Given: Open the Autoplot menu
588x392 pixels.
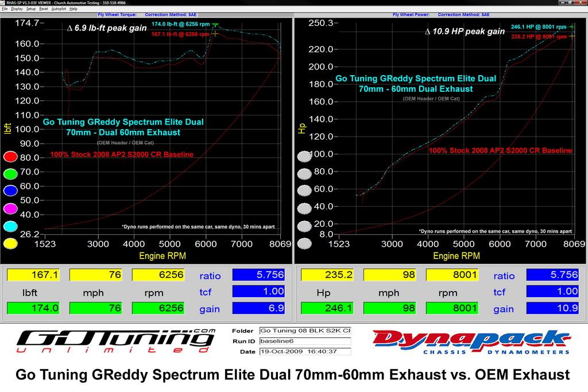Looking at the screenshot, I should point(59,9).
